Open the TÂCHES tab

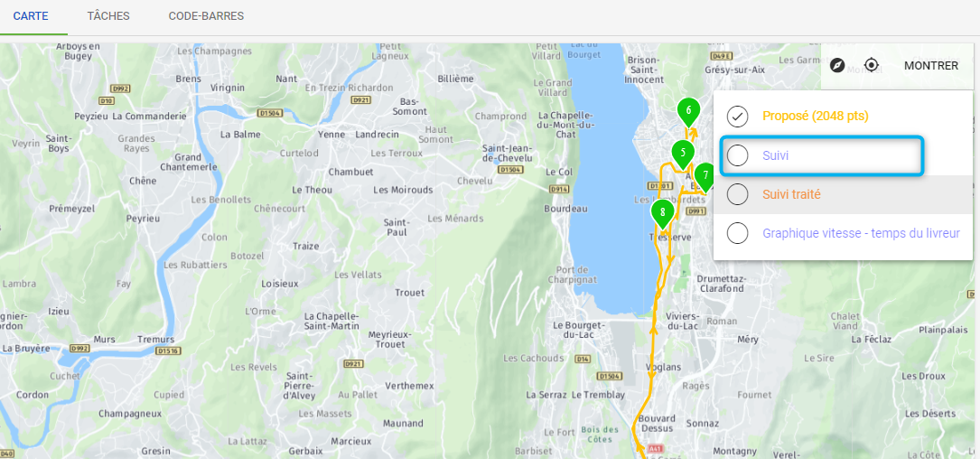click(108, 16)
